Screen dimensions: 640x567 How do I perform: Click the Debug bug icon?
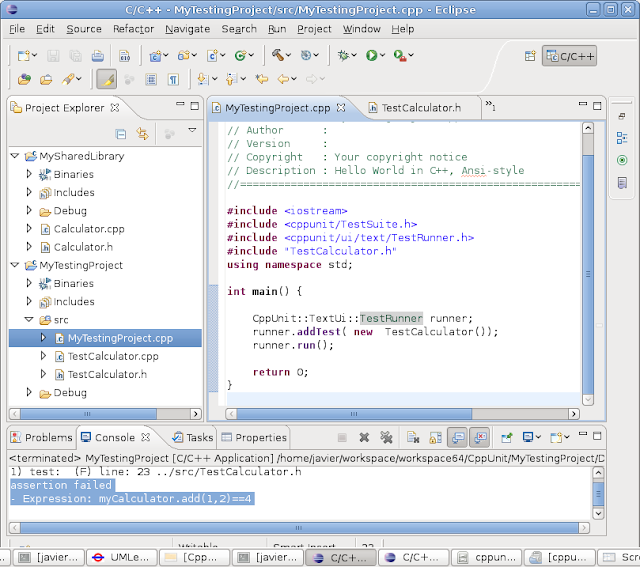point(343,55)
